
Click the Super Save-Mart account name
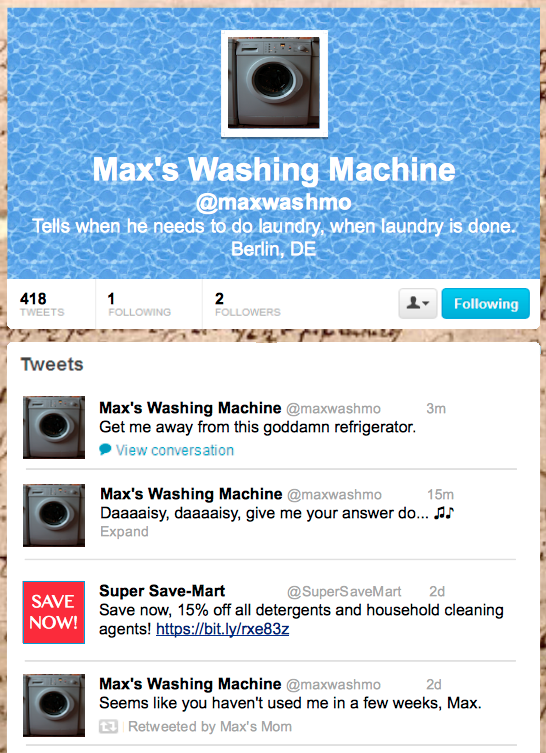tap(162, 591)
